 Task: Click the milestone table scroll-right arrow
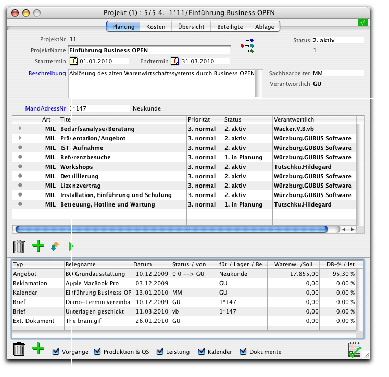pos(352,229)
